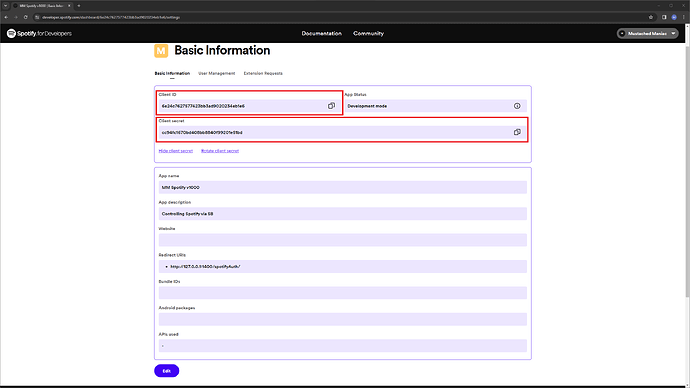Screen dimensions: 690x388
Task: Click the empty Website field
Action: [x=342, y=240]
